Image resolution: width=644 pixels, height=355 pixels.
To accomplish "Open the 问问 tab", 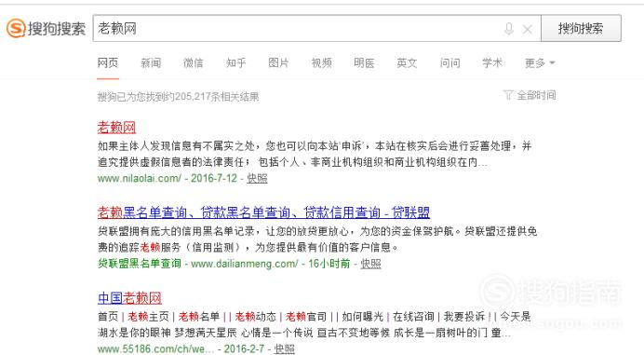I will [449, 63].
